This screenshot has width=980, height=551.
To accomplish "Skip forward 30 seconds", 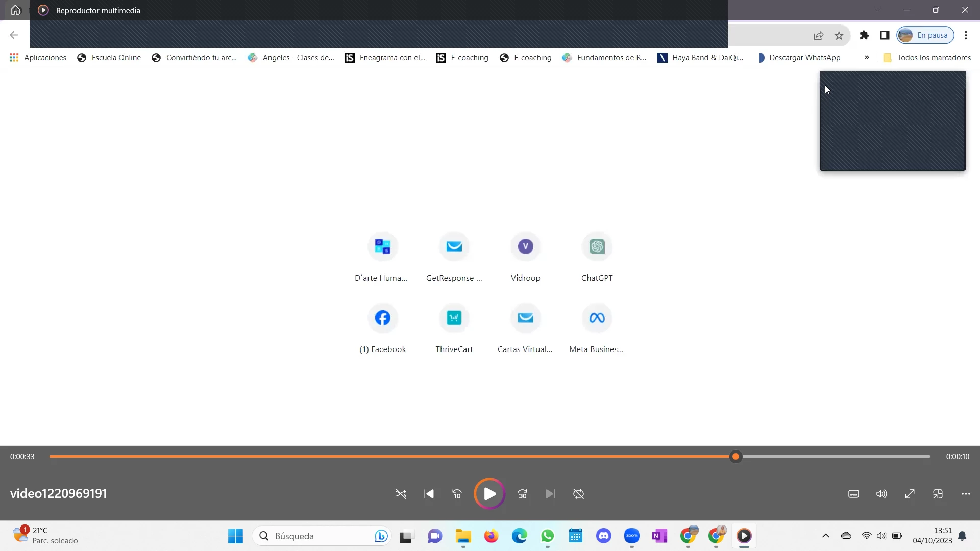I will [x=522, y=494].
